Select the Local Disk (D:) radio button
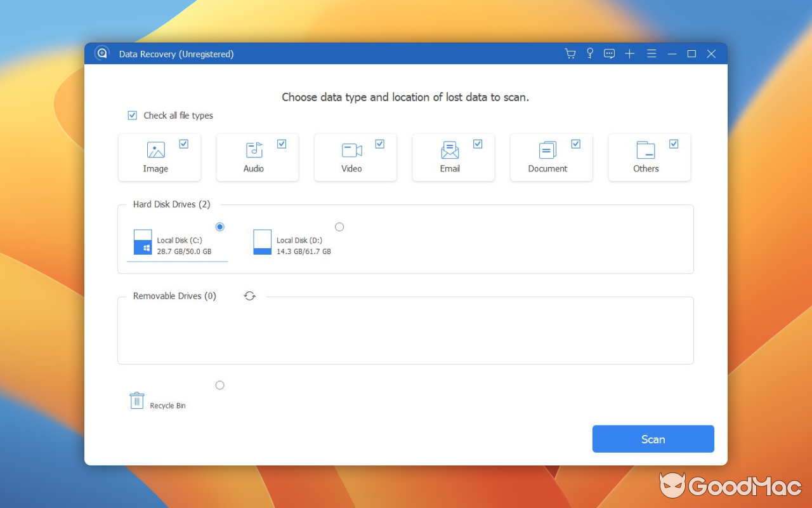Image resolution: width=812 pixels, height=508 pixels. click(339, 227)
